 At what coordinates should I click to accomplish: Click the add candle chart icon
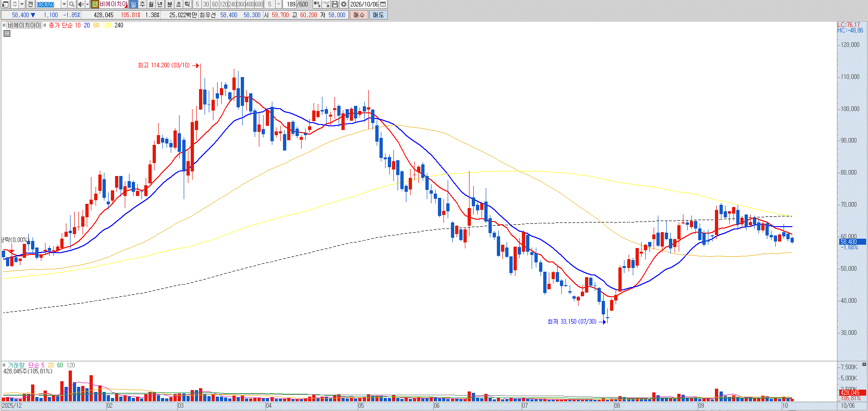pos(317,4)
